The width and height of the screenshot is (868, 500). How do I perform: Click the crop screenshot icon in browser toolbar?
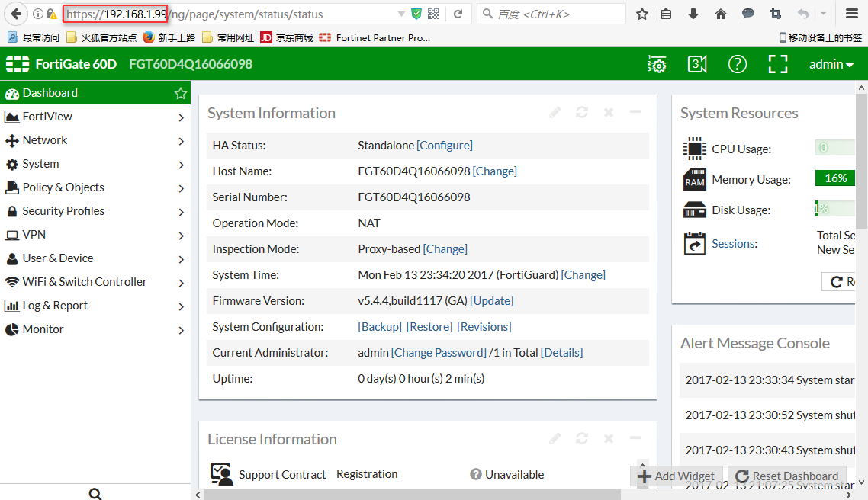tap(776, 14)
